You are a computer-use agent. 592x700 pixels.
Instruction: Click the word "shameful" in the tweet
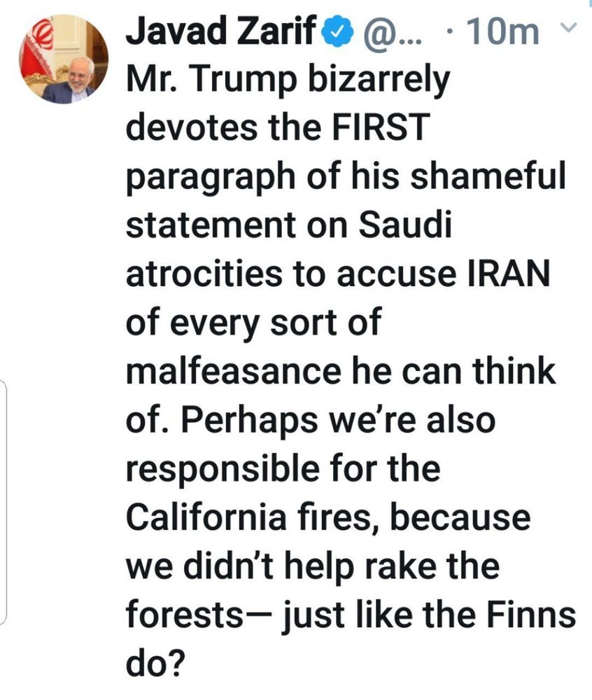[x=488, y=176]
